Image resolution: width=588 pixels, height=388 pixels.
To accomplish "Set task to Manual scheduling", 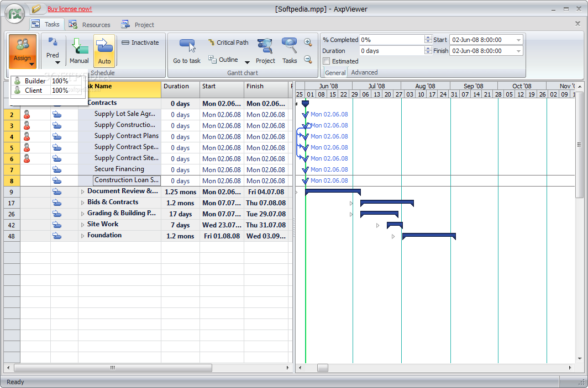I will coord(79,51).
